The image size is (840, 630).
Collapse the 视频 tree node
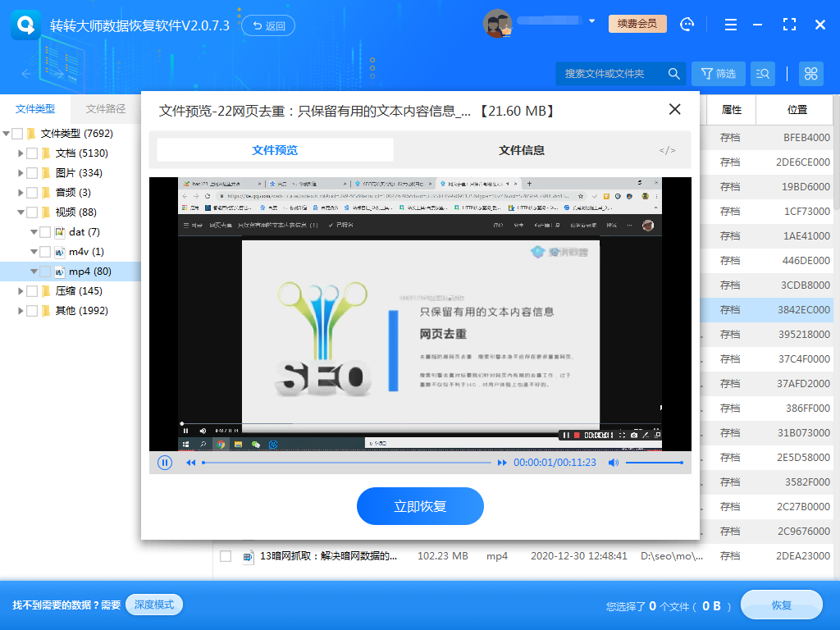[x=21, y=212]
